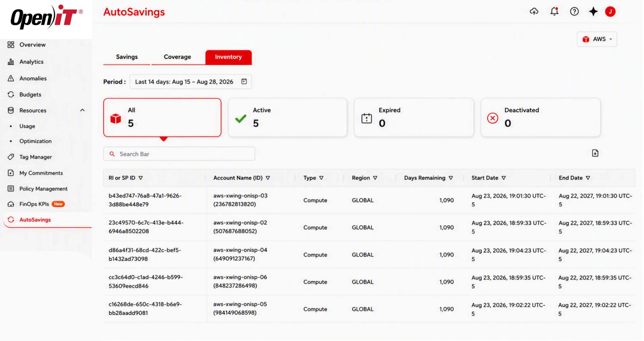
Task: Open the user profile avatar J
Action: tap(610, 11)
